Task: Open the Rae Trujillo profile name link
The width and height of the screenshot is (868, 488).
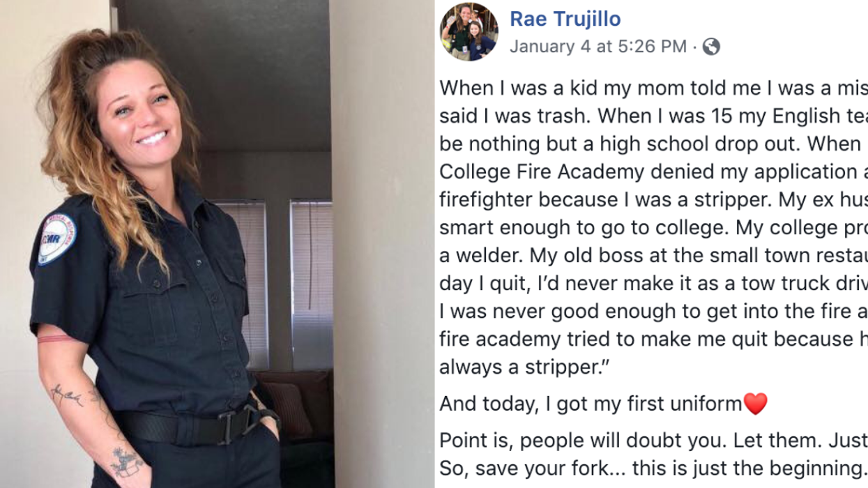Action: tap(565, 19)
